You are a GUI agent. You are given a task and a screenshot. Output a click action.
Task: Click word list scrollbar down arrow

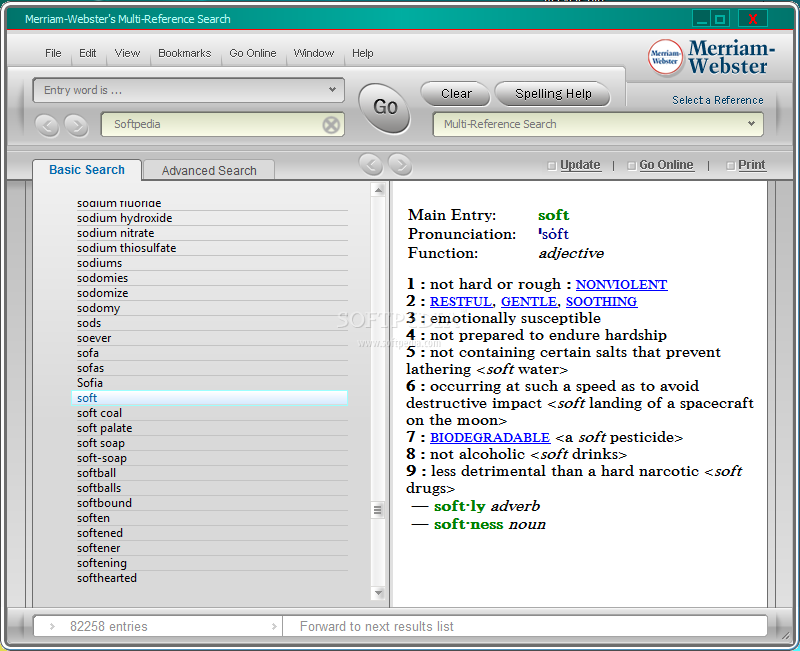click(378, 593)
